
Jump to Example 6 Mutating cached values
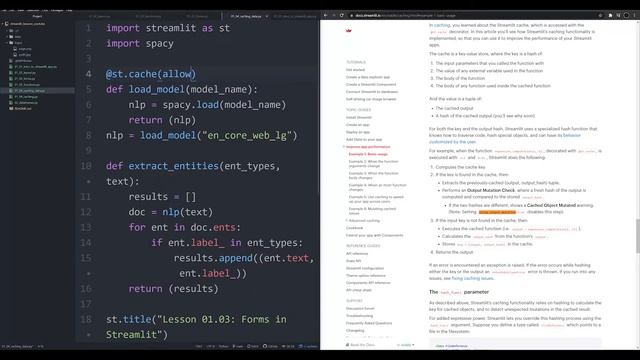372,211
